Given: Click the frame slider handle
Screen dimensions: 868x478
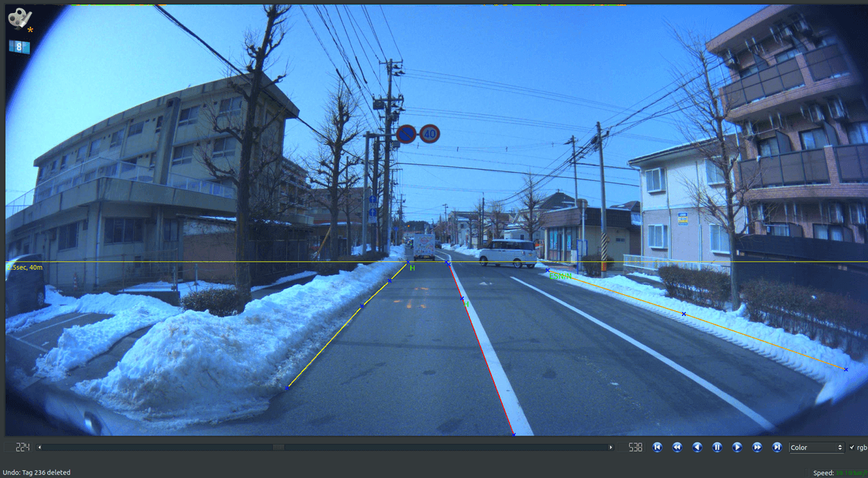Looking at the screenshot, I should click(278, 448).
